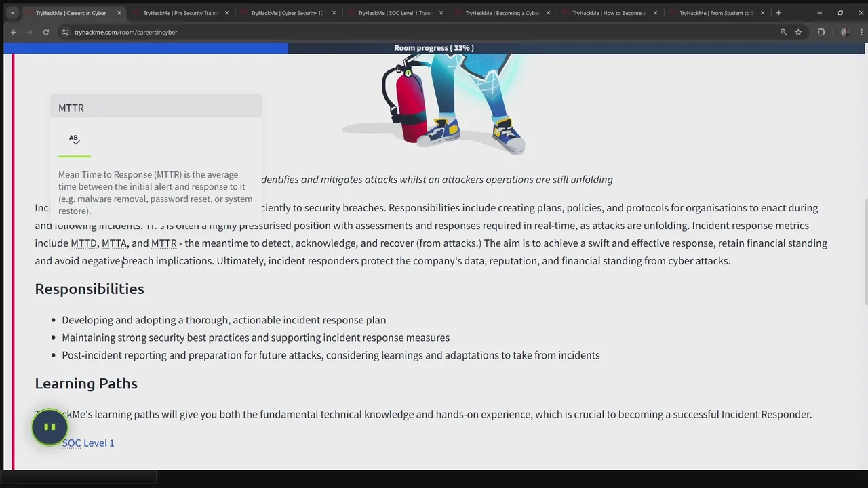This screenshot has width=868, height=488.
Task: Open the browser extensions menu
Action: point(821,32)
